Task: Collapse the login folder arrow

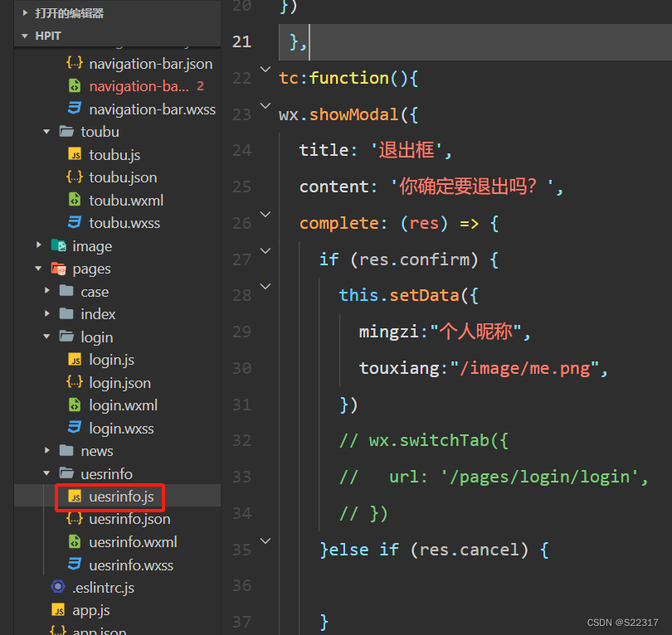Action: tap(46, 337)
